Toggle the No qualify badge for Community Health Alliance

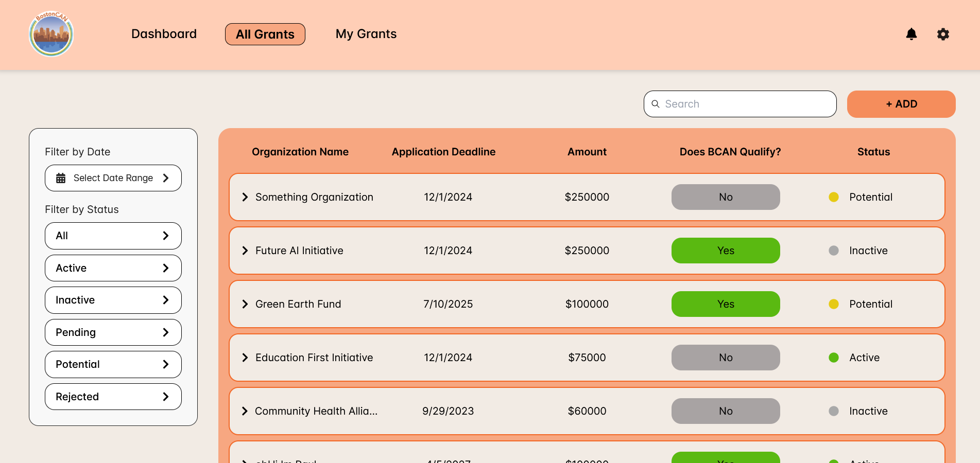[725, 411]
